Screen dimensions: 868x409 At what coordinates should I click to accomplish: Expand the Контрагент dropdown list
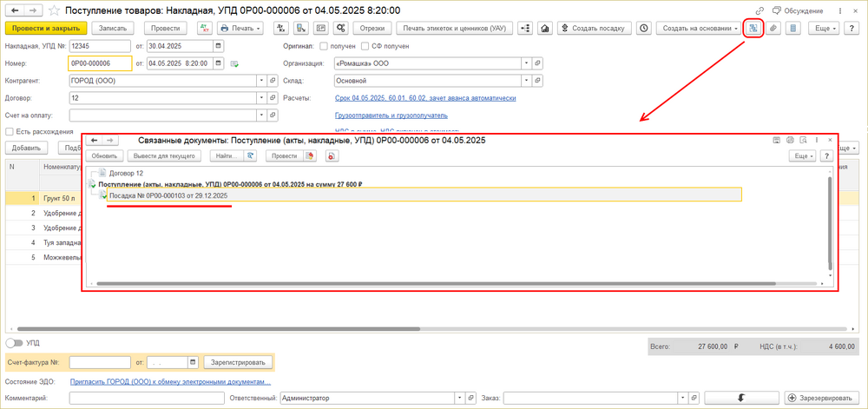pyautogui.click(x=262, y=81)
